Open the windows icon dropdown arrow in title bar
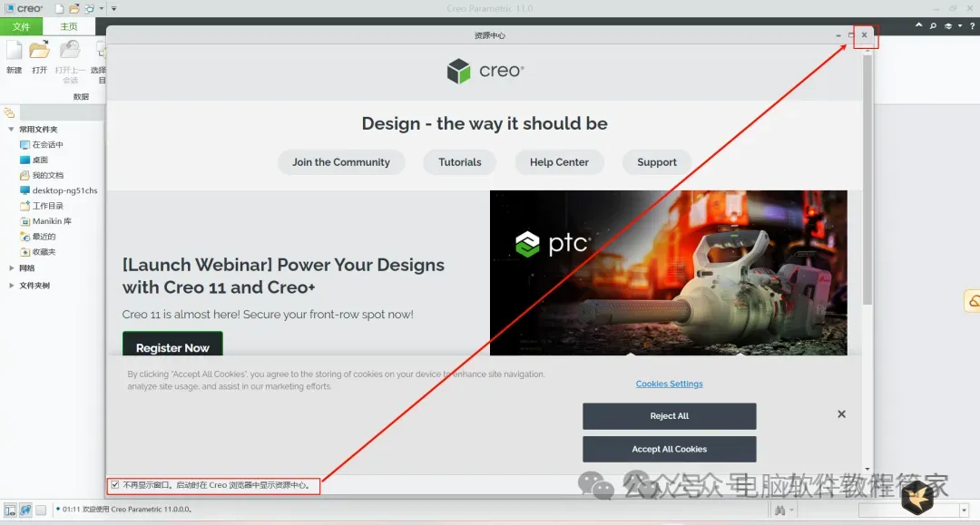Screen dimensions: 980x525 (102, 9)
